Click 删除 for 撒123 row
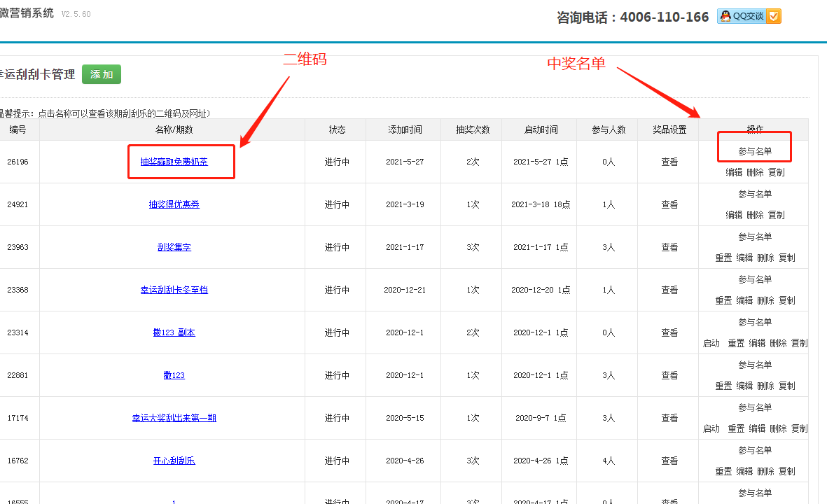Viewport: 827px width, 504px height. coord(765,386)
